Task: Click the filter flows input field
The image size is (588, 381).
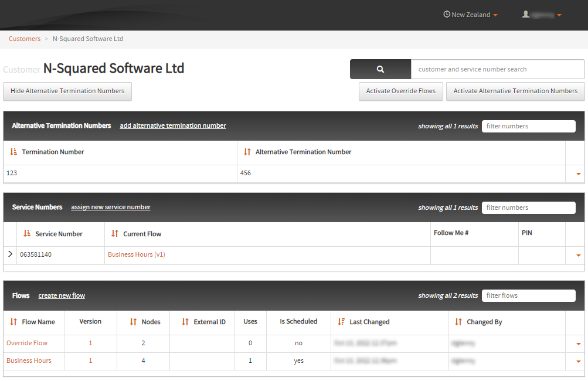Action: [528, 295]
